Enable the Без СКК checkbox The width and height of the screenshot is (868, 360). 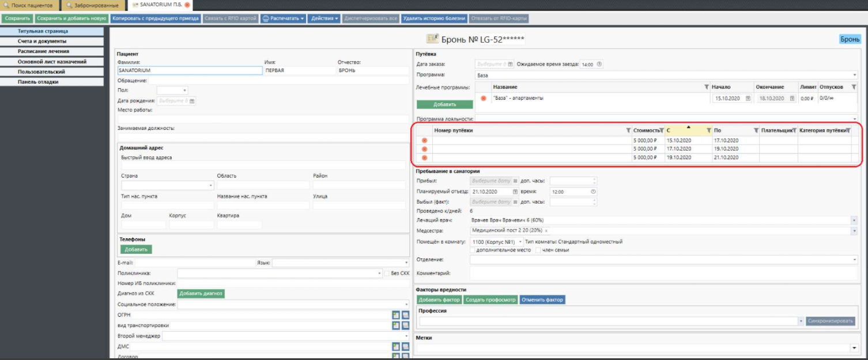click(x=387, y=273)
